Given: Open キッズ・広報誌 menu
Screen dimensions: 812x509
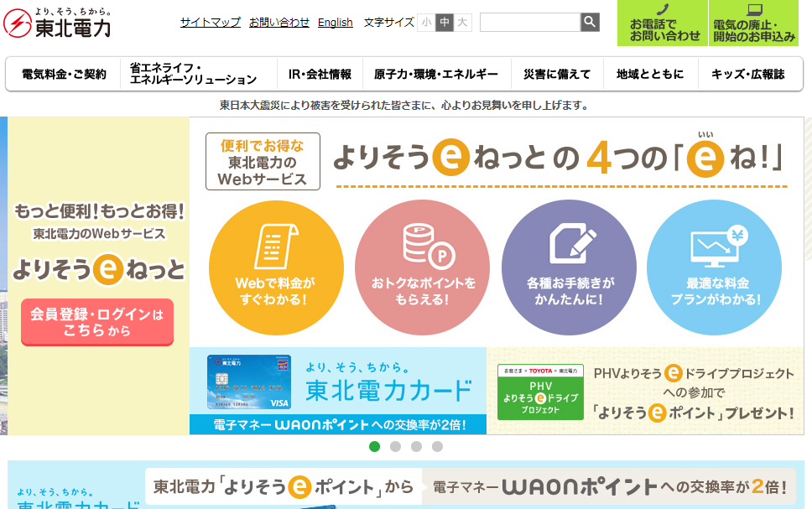Looking at the screenshot, I should click(749, 74).
